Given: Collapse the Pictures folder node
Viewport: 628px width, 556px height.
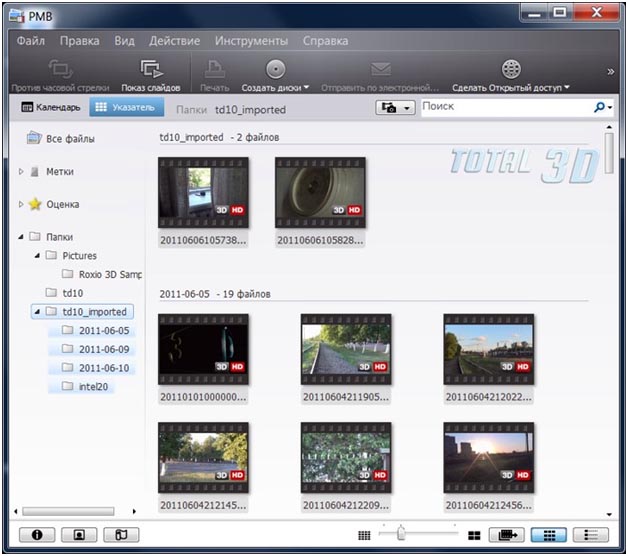Looking at the screenshot, I should pyautogui.click(x=37, y=256).
